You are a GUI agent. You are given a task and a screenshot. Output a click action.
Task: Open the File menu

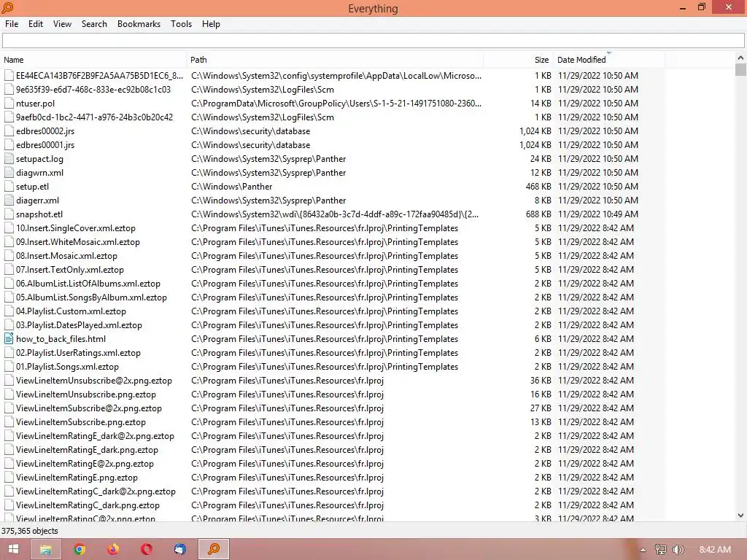tap(12, 24)
